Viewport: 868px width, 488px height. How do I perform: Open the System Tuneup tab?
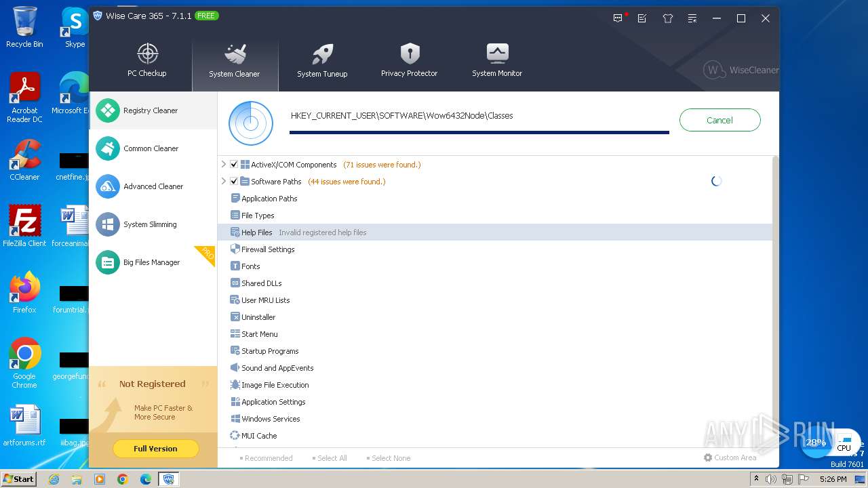point(322,62)
